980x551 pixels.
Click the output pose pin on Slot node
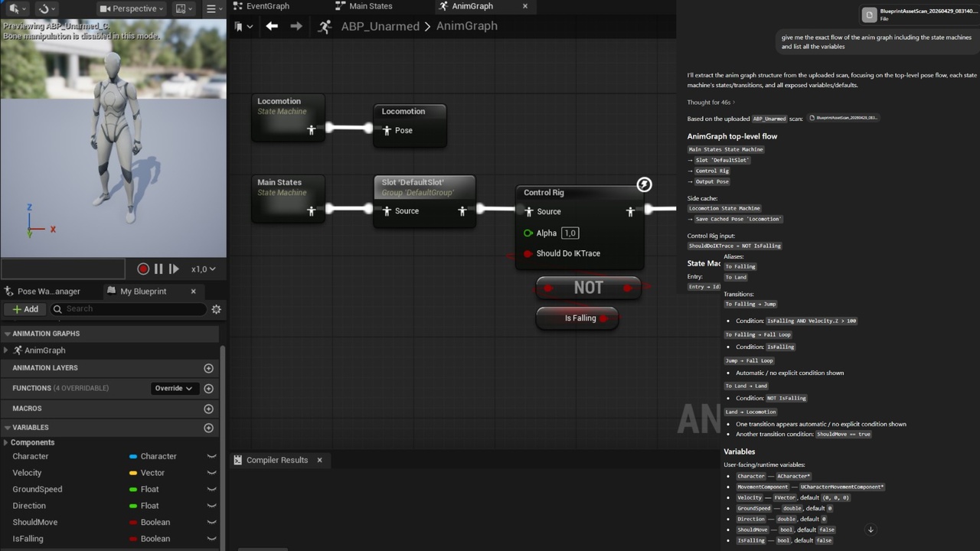(462, 211)
